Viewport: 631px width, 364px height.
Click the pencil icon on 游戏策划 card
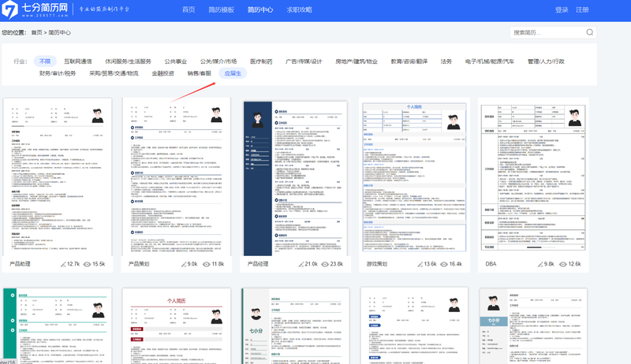[420, 265]
